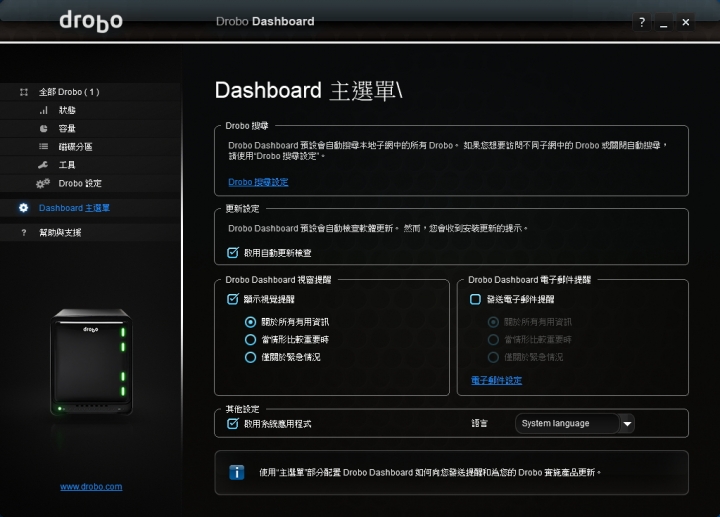Click the help question mark button in title bar
This screenshot has height=517, width=720.
pyautogui.click(x=642, y=22)
